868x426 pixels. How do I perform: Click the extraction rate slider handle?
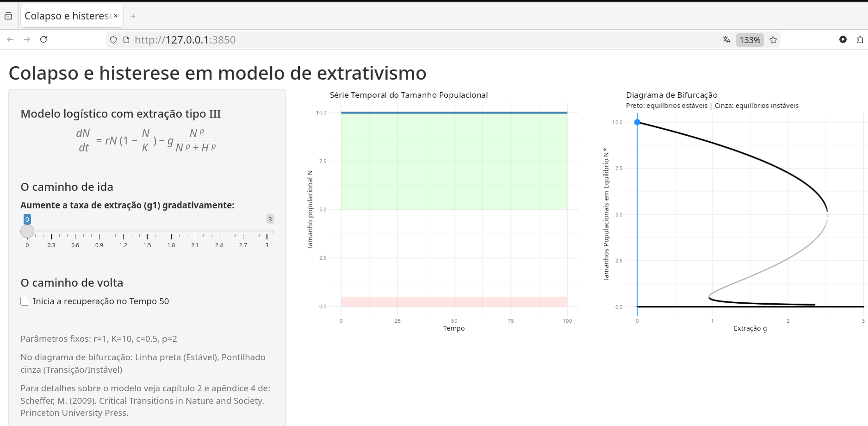pos(27,231)
